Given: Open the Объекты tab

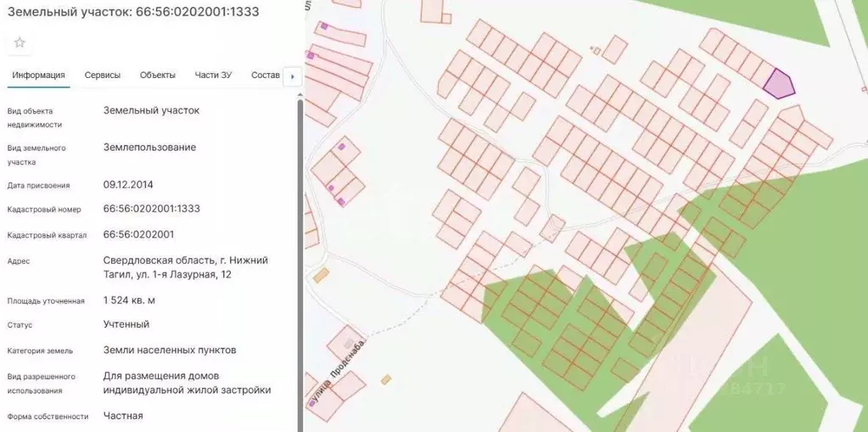Looking at the screenshot, I should coord(157,75).
